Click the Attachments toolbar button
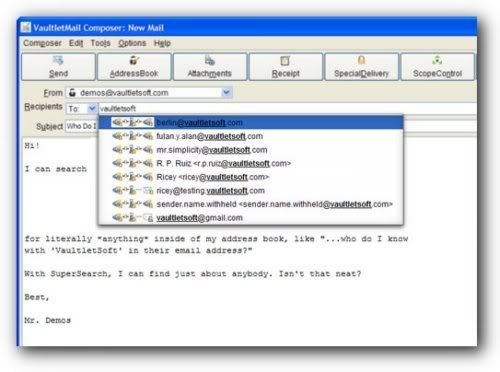Viewport: 500px width, 372px height. pyautogui.click(x=210, y=67)
